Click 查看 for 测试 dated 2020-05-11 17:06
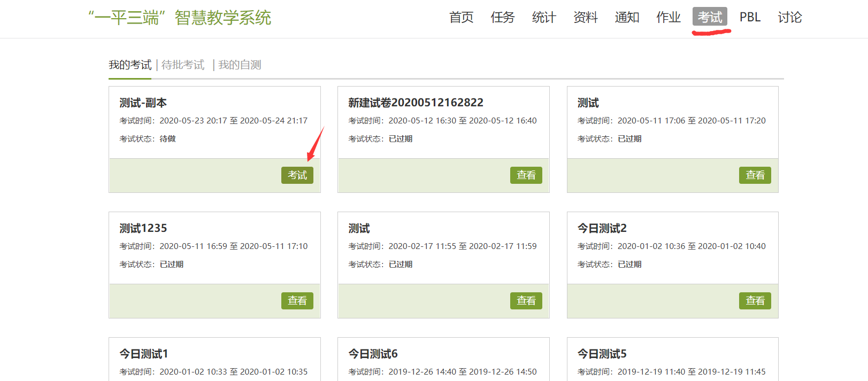868x381 pixels. [x=755, y=175]
